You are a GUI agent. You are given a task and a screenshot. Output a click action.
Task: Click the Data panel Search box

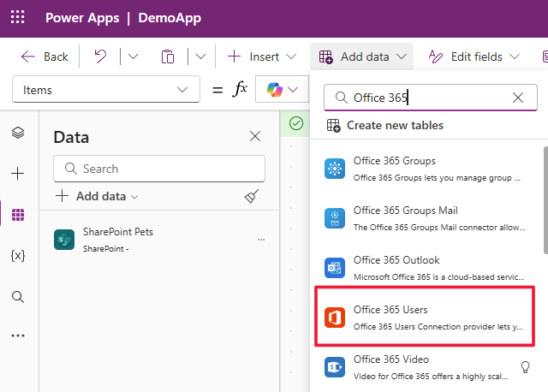[159, 169]
